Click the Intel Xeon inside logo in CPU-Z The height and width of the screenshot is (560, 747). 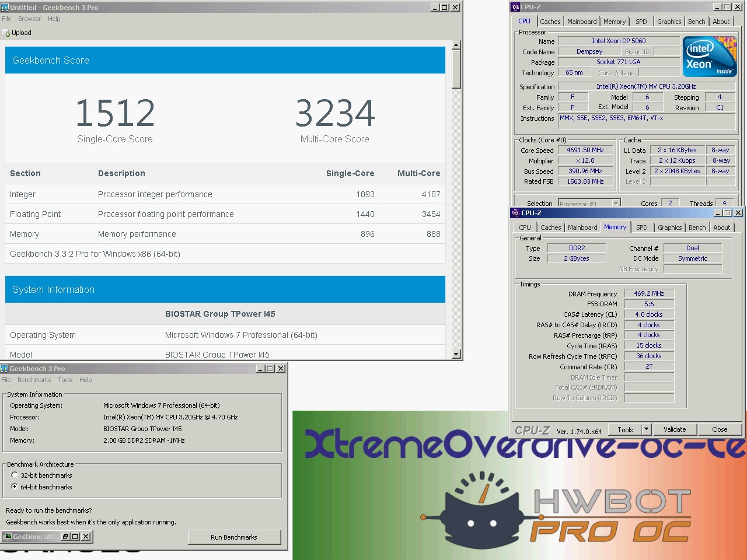click(x=710, y=57)
